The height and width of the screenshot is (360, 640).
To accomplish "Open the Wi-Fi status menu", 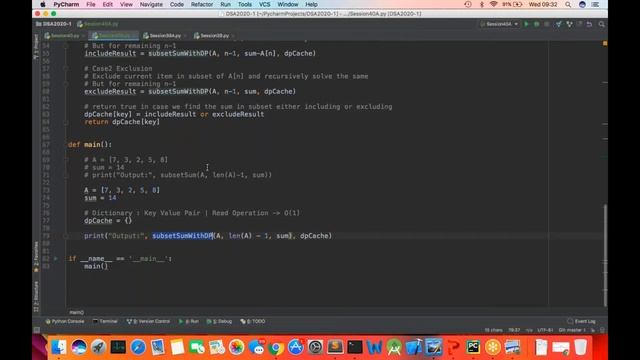I will (493, 4).
